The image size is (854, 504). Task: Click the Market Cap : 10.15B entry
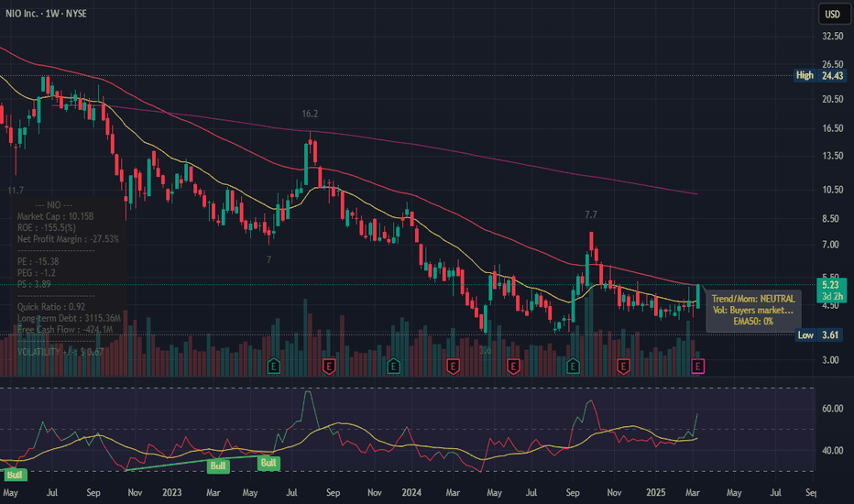(x=56, y=216)
